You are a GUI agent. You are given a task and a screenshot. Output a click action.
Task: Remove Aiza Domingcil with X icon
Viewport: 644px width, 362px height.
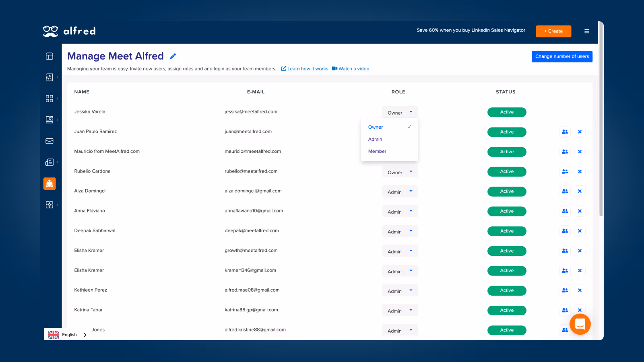pos(580,191)
